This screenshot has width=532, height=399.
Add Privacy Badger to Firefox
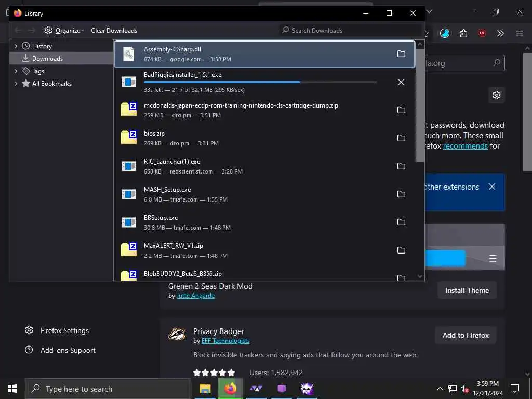coord(465,335)
